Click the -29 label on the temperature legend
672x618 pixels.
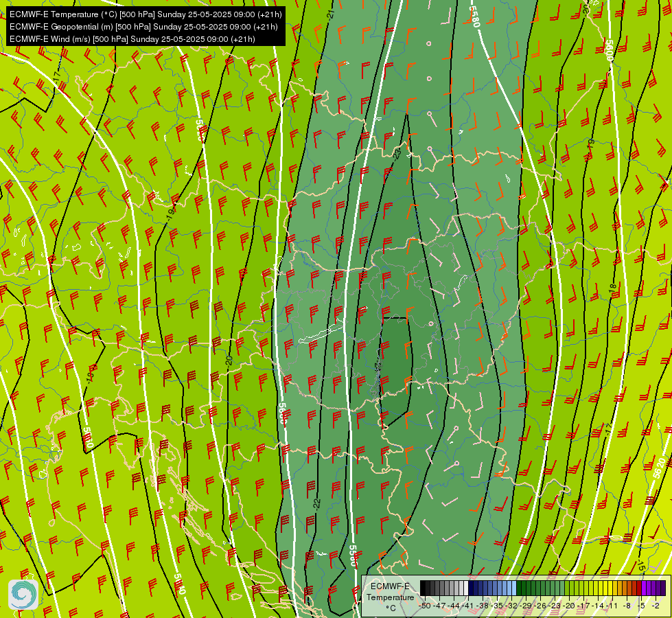pos(526,606)
